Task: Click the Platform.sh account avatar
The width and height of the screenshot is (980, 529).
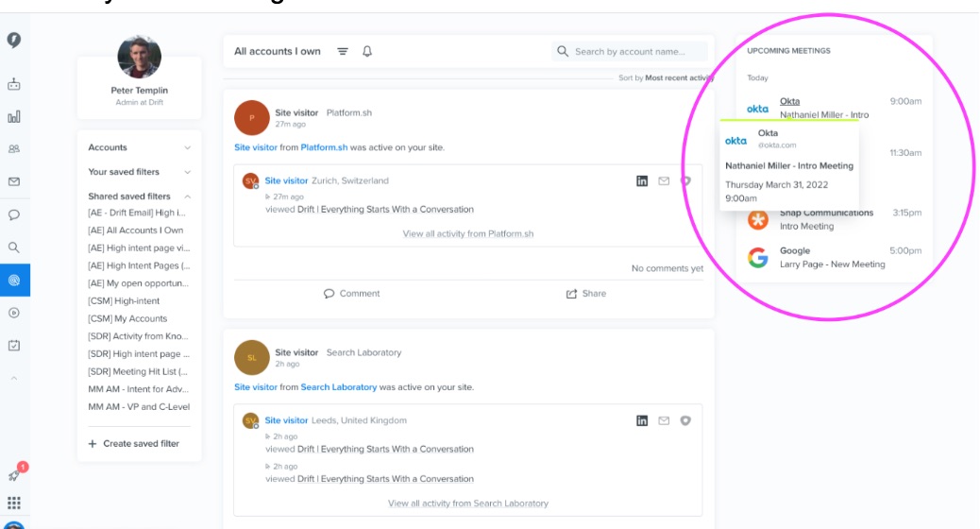Action: pos(252,117)
